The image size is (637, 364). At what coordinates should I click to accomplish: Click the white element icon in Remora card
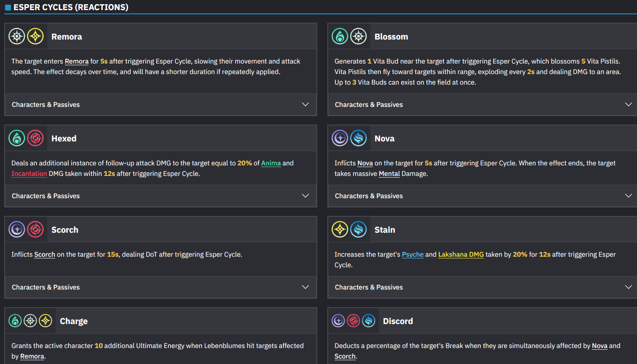(17, 37)
